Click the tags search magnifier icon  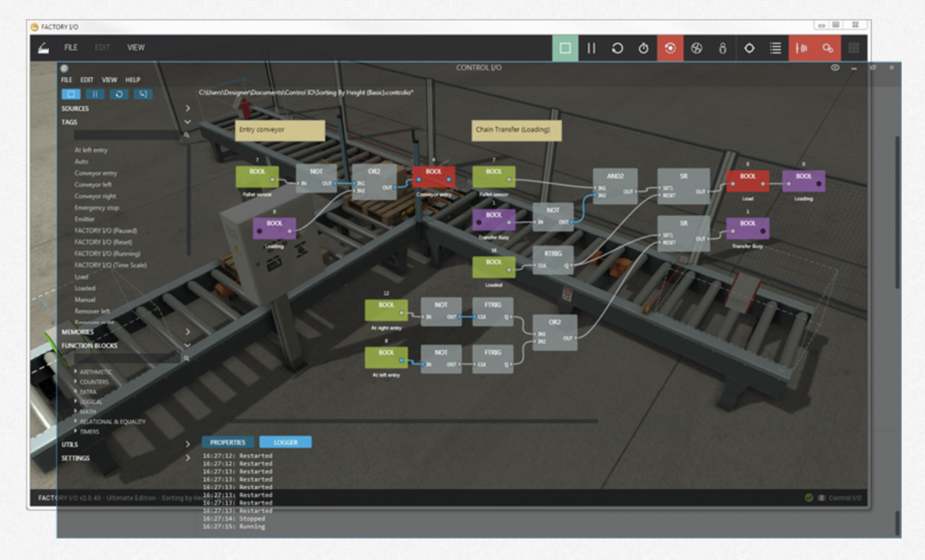(x=187, y=135)
